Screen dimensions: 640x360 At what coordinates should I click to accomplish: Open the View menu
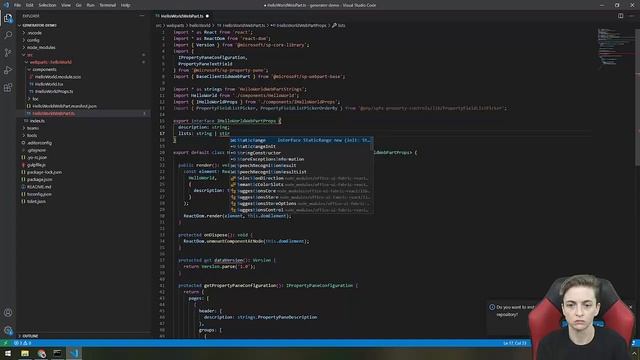pos(66,5)
